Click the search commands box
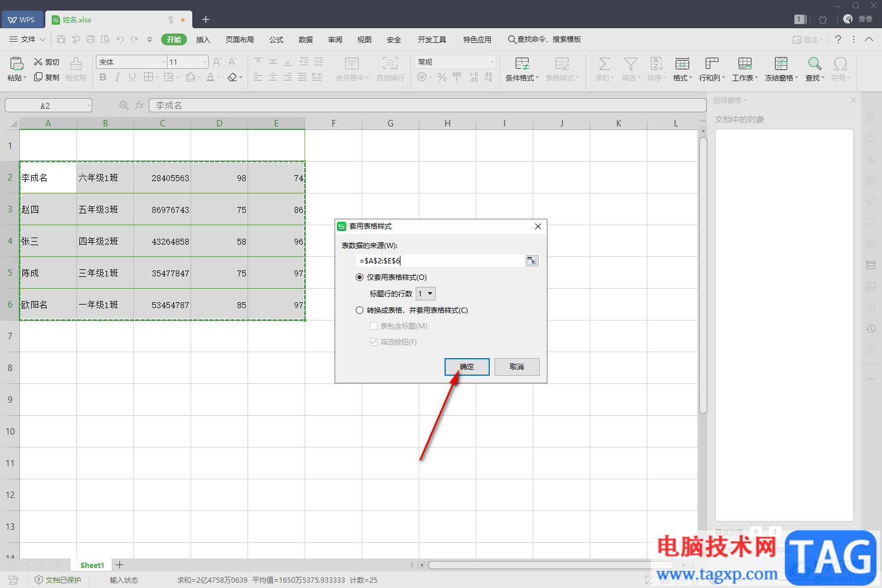 tap(545, 39)
